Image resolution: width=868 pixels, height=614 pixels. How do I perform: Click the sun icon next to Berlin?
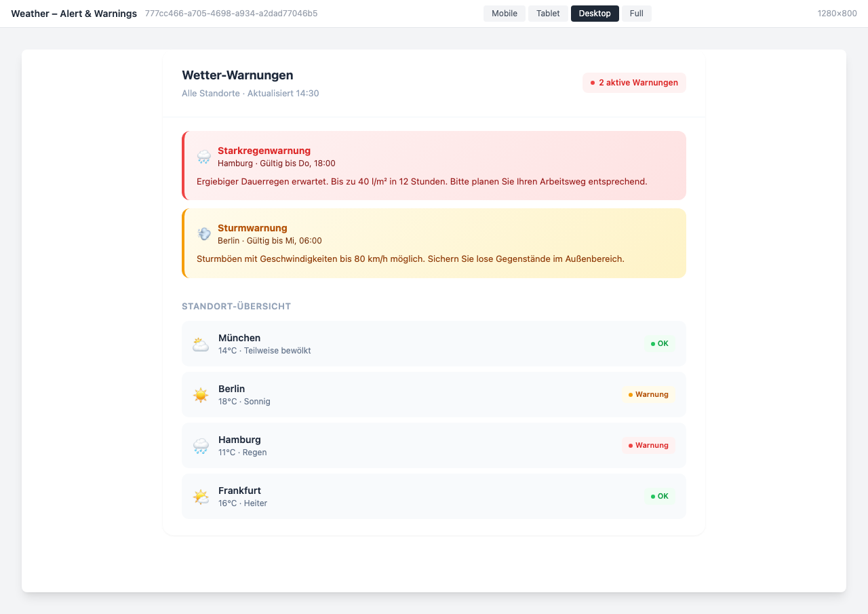pyautogui.click(x=201, y=395)
